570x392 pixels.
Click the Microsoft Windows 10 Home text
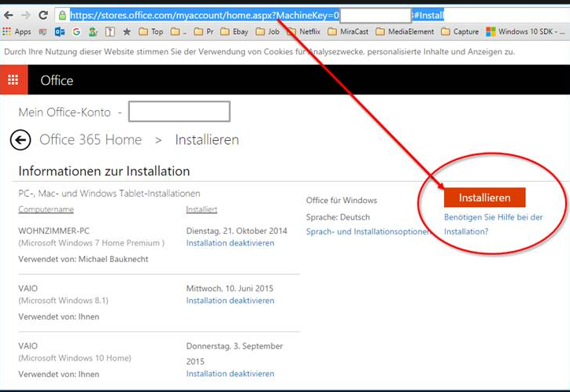75,358
